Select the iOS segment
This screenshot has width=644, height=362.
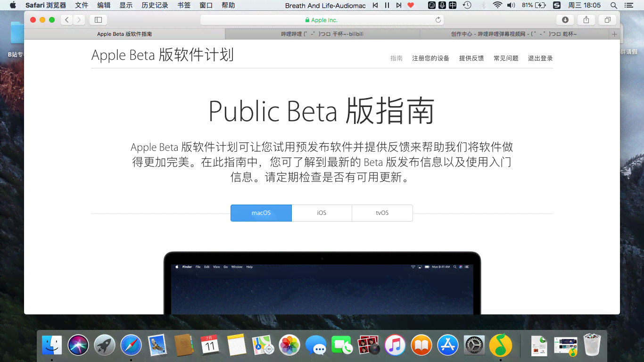(322, 213)
